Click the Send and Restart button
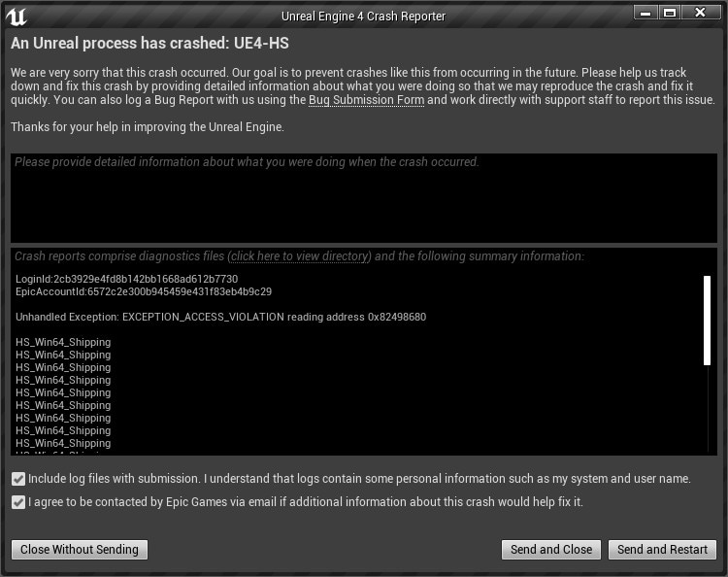This screenshot has height=577, width=728. click(x=662, y=550)
